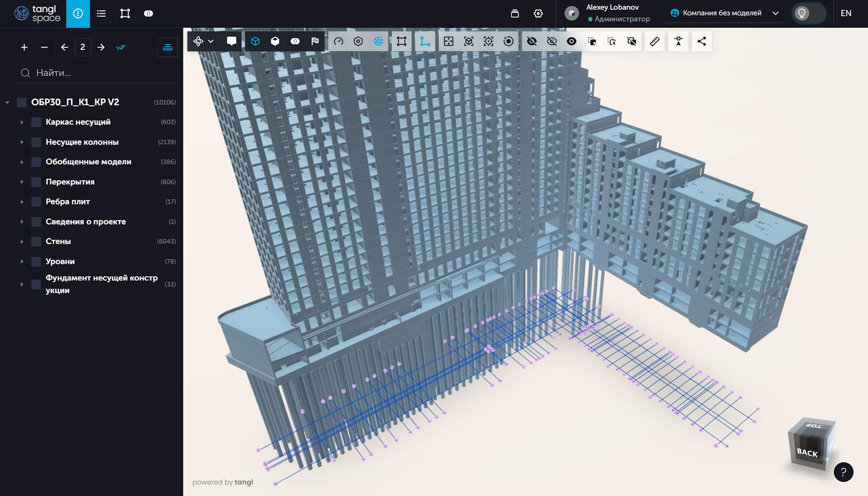Toggle the light bulb theme switch

pos(808,14)
